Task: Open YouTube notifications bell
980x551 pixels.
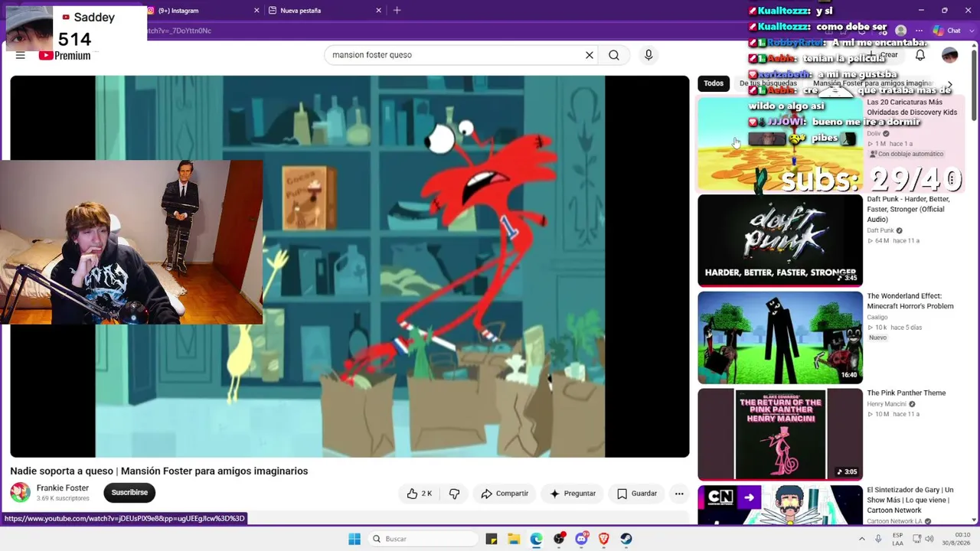Action: coord(920,55)
